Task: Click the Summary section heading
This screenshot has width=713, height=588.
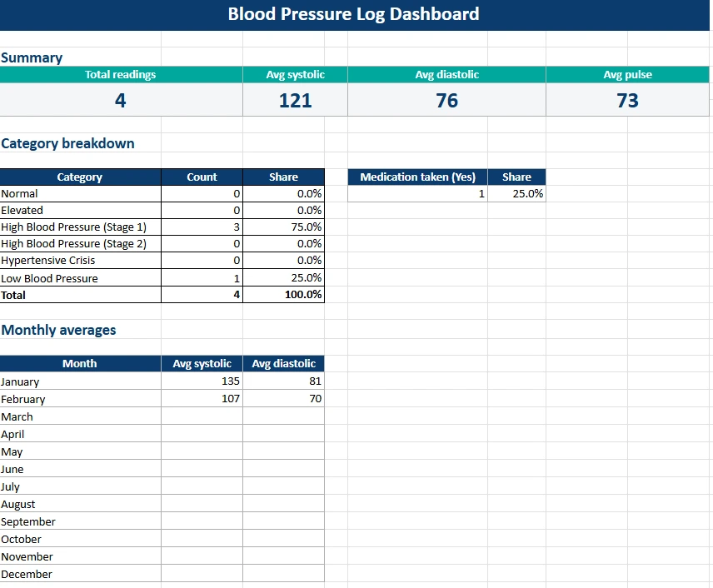Action: tap(32, 57)
